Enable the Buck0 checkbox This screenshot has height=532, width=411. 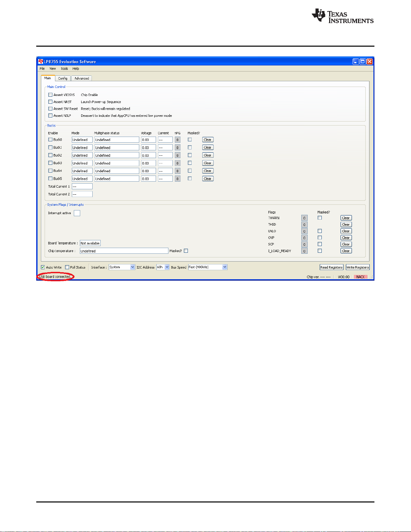(50, 139)
